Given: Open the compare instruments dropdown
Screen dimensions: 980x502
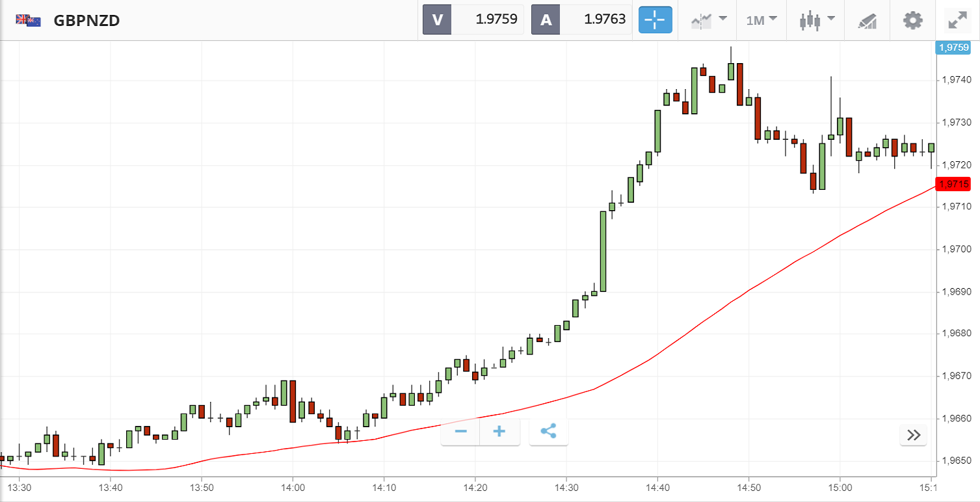Looking at the screenshot, I should click(x=709, y=20).
